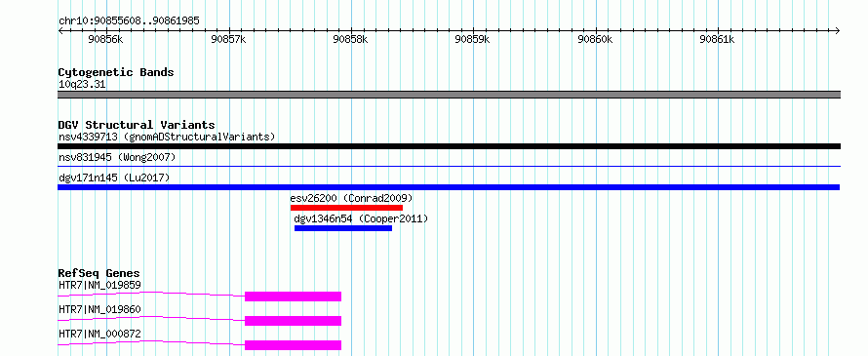Click the red esv26200 variant bar
Viewport: 868px width, 356px height.
point(346,208)
